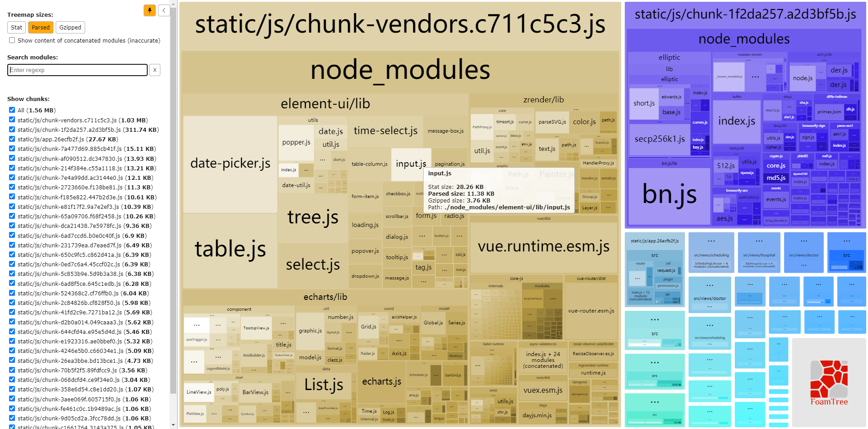
Task: Toggle chunk-f185e822.447b2d3e.js checkbox
Action: tap(12, 197)
